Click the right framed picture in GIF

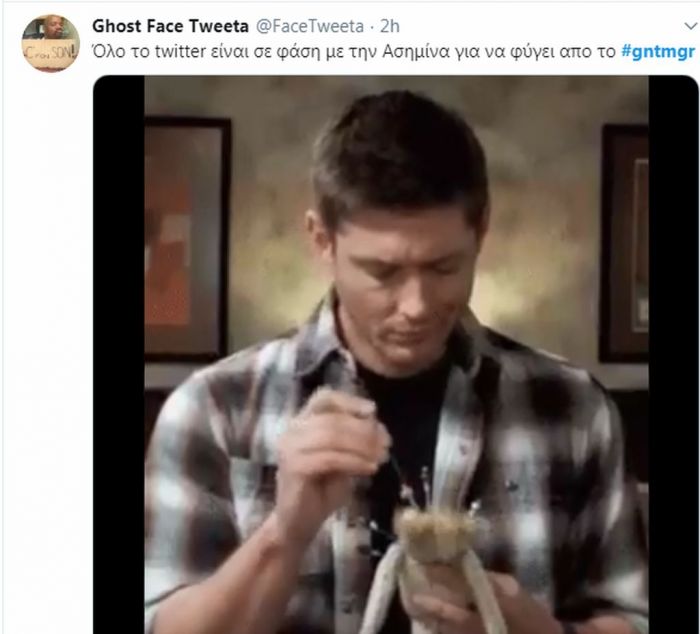(625, 243)
